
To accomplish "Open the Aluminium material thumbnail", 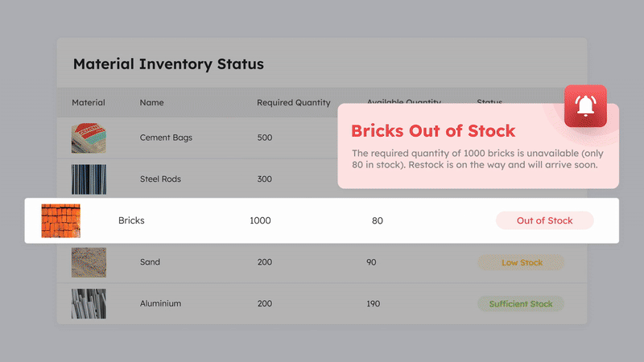I will (89, 304).
